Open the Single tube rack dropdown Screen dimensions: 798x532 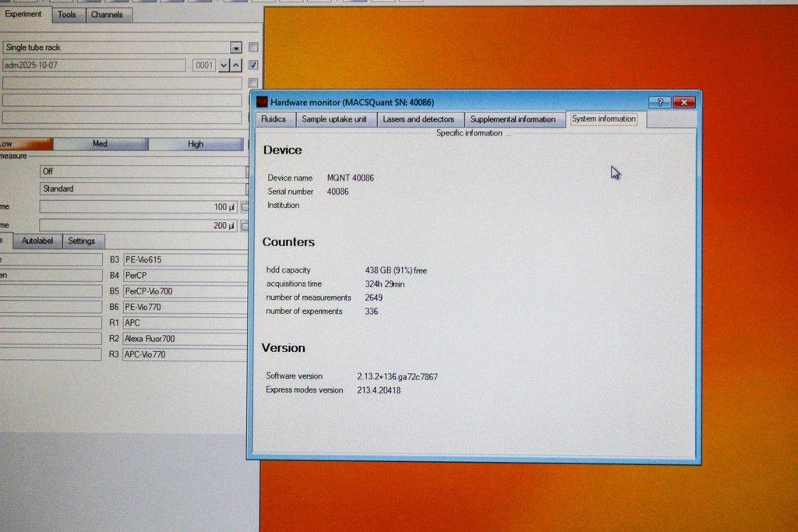[x=235, y=47]
